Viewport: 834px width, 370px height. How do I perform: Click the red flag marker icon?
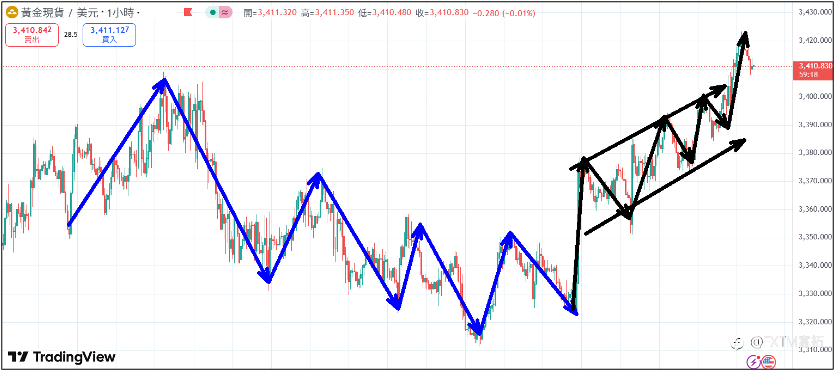(x=187, y=12)
